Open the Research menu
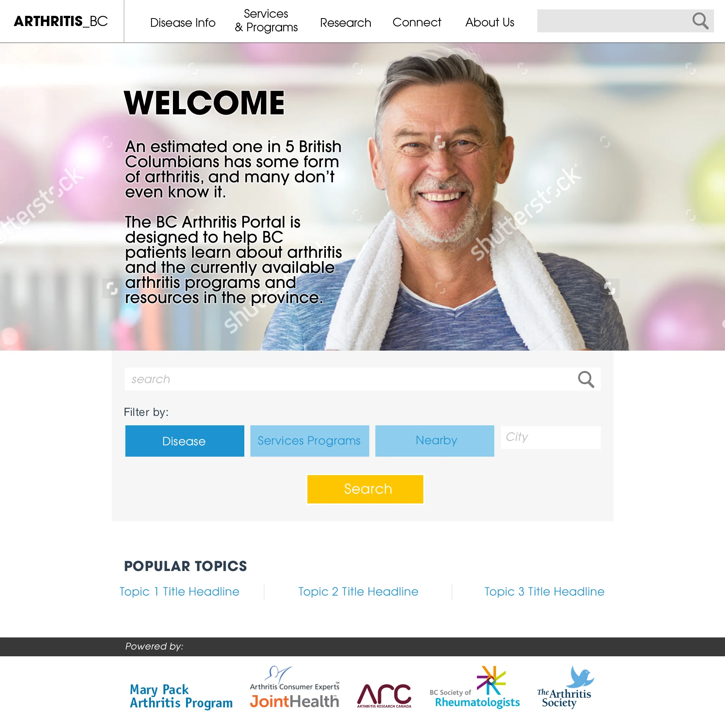Screen dimensions: 725x728 pyautogui.click(x=346, y=23)
